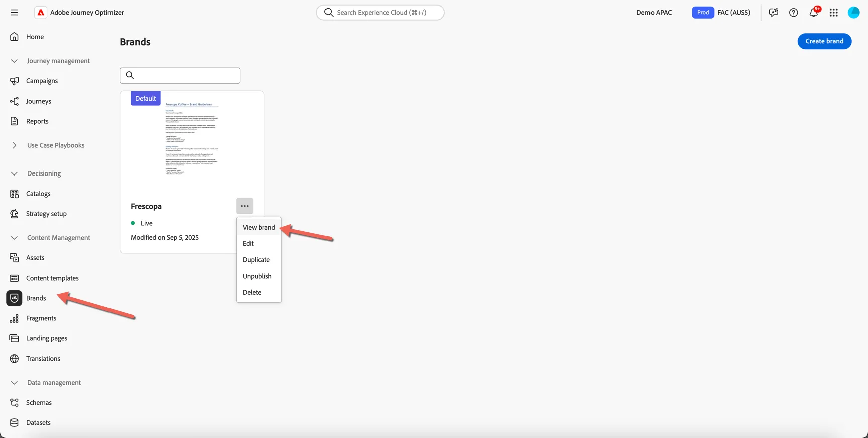Open the Prod FAC (AUSS) sandbox selector

(721, 13)
